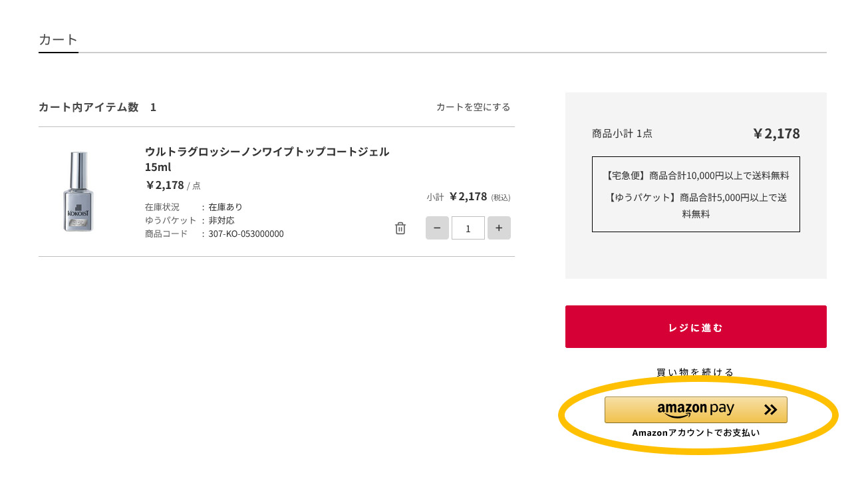Pay using the amazon pay logo button

pyautogui.click(x=685, y=410)
